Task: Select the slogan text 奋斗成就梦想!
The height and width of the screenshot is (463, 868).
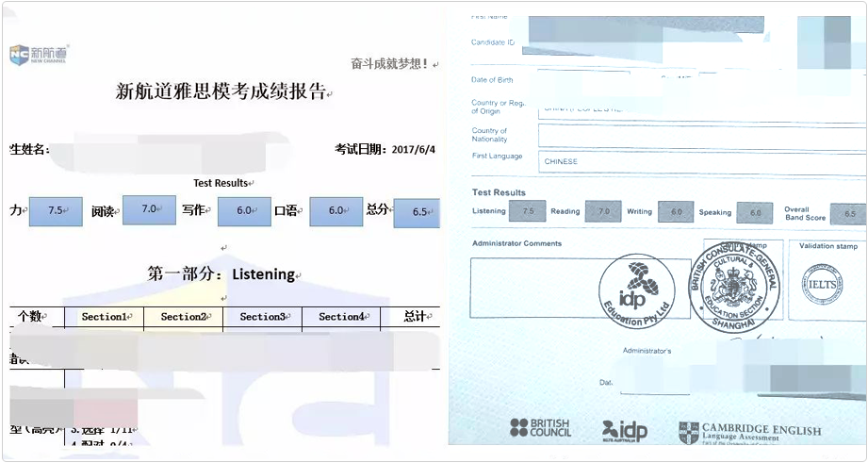Action: (x=390, y=64)
